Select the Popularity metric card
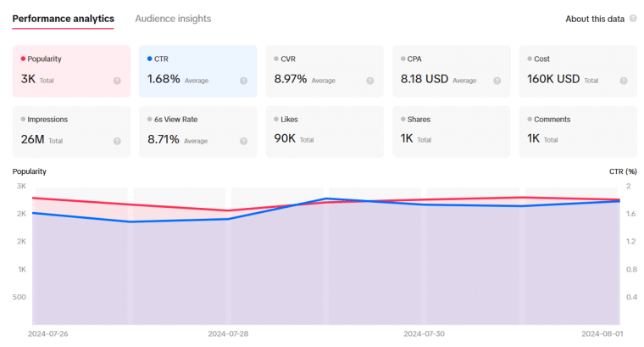 (71, 71)
